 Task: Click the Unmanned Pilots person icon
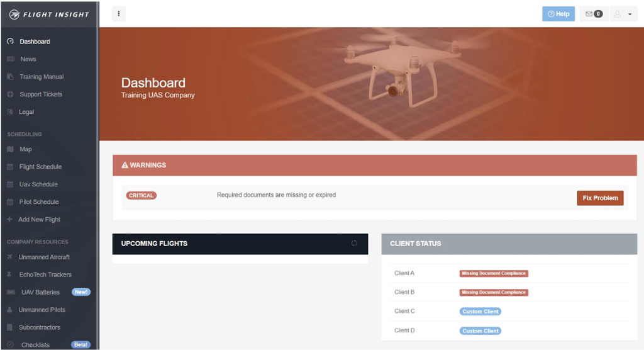(9, 310)
